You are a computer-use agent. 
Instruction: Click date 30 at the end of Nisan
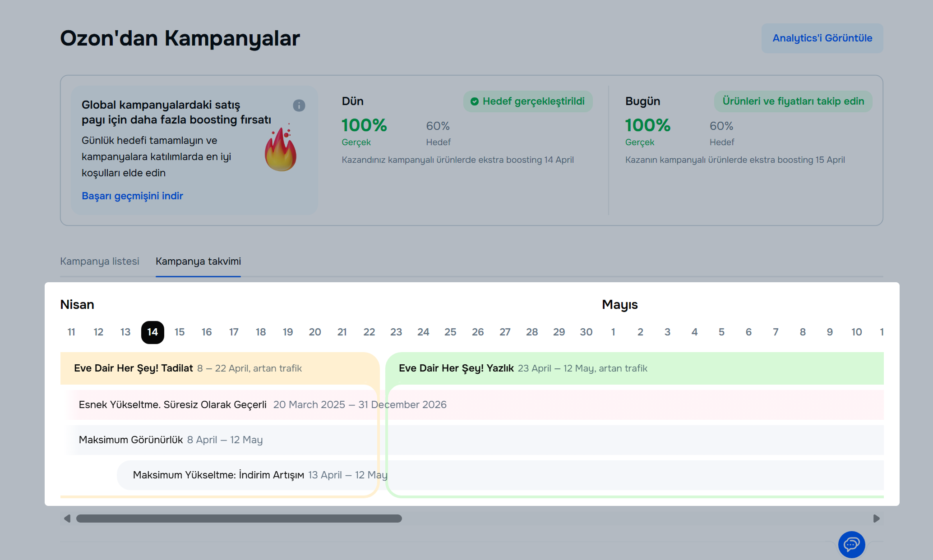point(586,332)
